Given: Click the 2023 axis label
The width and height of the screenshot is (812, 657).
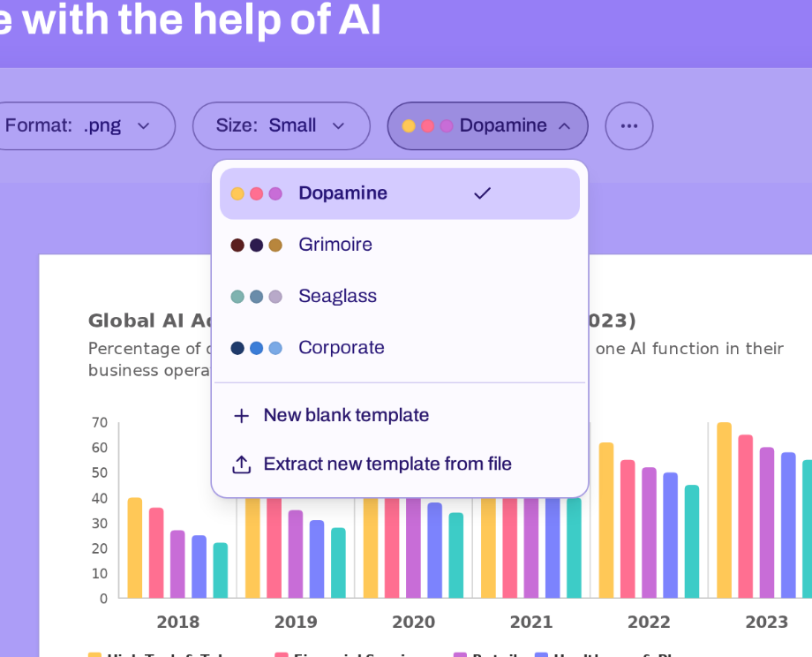Looking at the screenshot, I should point(767,622).
